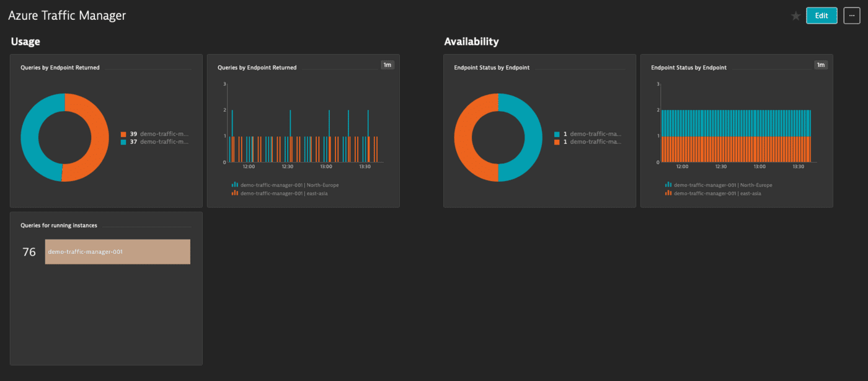Click North-Europe legend icon in Endpoint Status chart
Viewport: 868px width, 381px height.
(x=668, y=185)
